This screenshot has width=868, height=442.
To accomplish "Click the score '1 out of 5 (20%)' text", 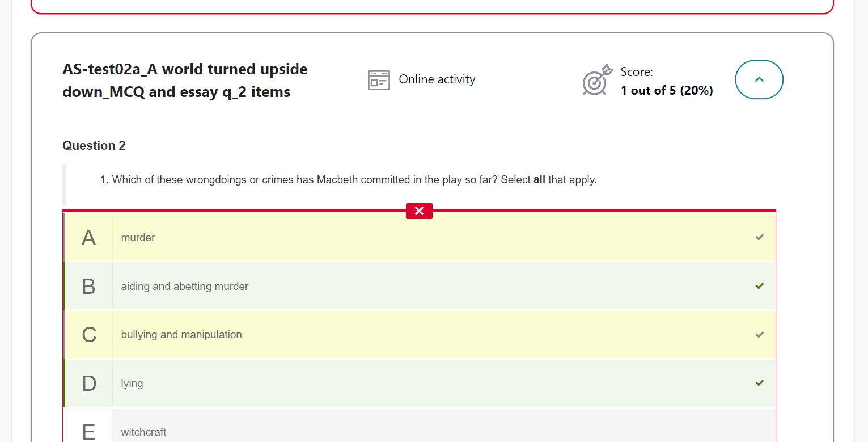I will click(667, 90).
